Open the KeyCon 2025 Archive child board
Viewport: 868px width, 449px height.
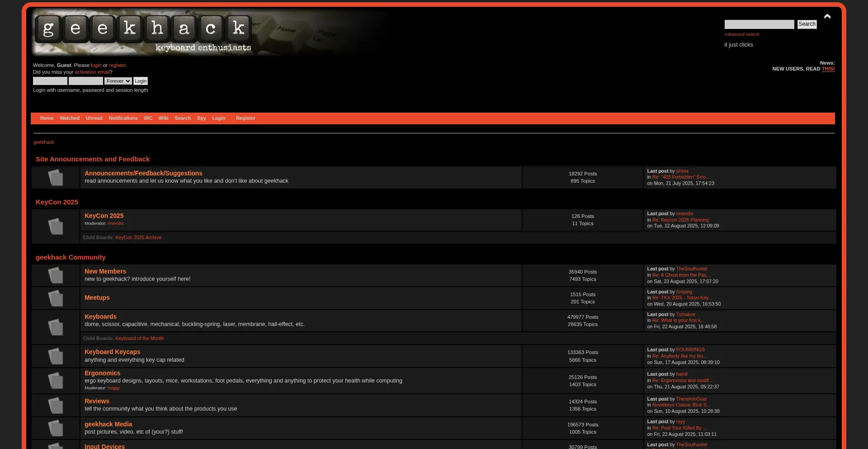pyautogui.click(x=138, y=238)
